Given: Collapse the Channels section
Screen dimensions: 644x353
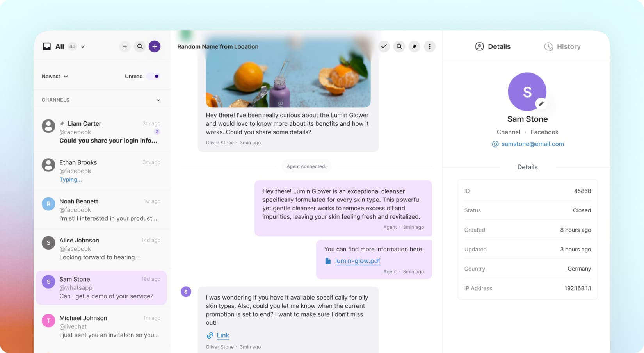Looking at the screenshot, I should click(x=158, y=100).
